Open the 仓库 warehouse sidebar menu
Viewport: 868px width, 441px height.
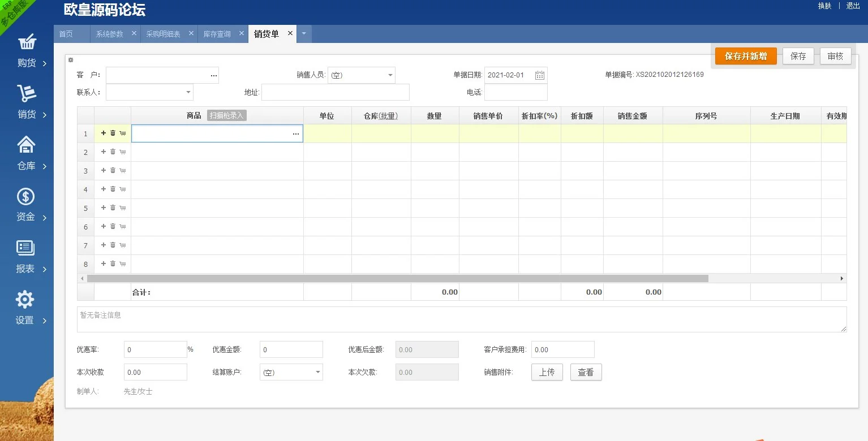(27, 154)
